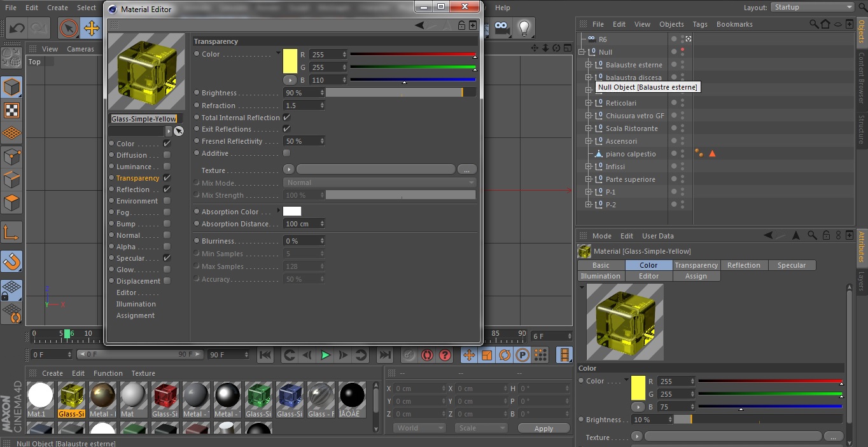Uncheck Total Internal Reflection
The width and height of the screenshot is (868, 447).
286,118
